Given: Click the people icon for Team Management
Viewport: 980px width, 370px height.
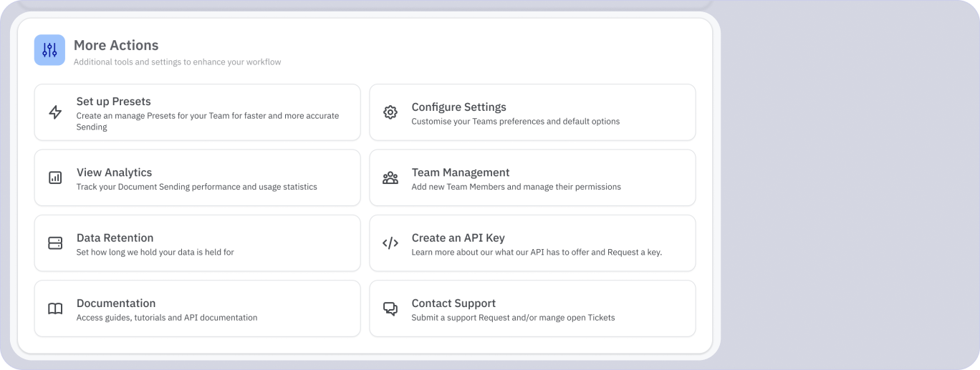Looking at the screenshot, I should coord(390,177).
